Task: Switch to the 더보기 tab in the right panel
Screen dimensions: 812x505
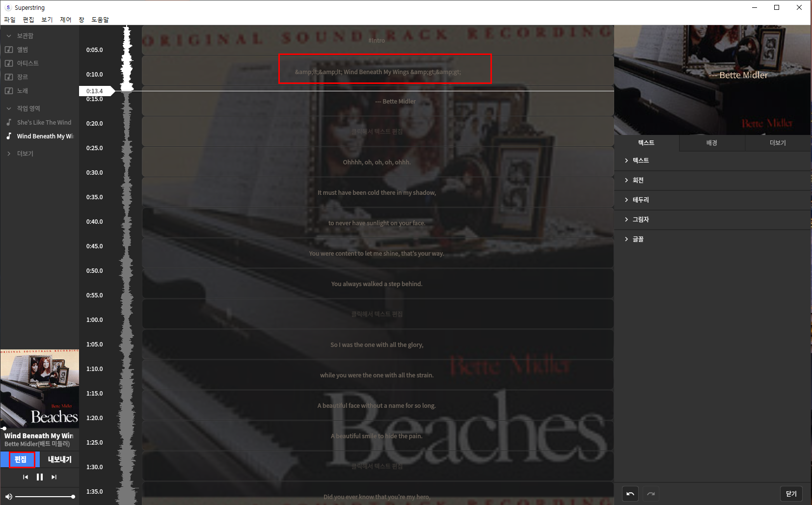Action: tap(778, 143)
